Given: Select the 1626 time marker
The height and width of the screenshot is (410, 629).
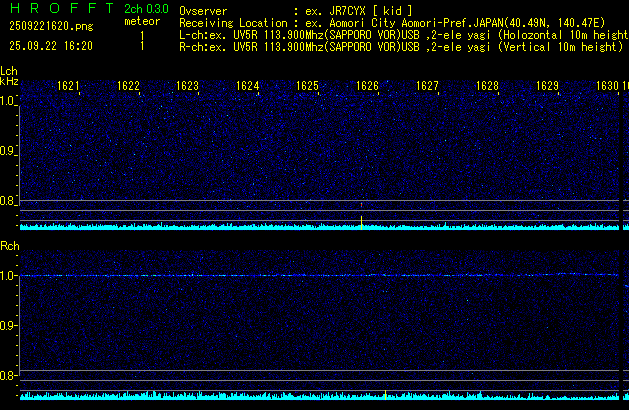Looking at the screenshot, I should pyautogui.click(x=368, y=86).
